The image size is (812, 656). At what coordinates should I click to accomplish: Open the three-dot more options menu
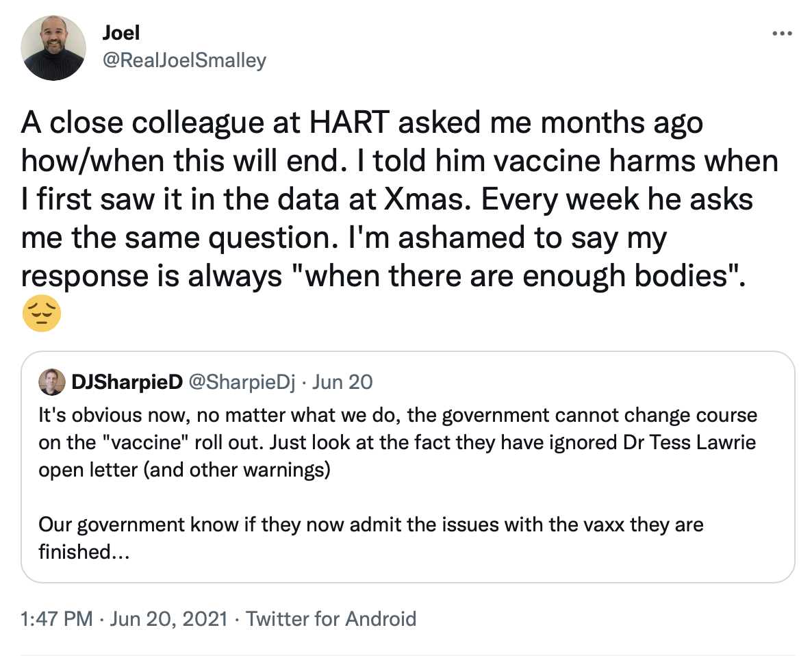coord(781,33)
